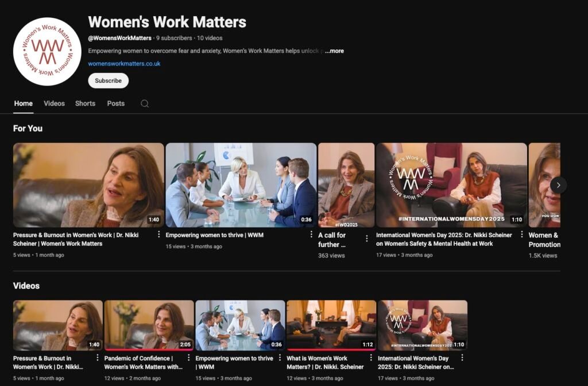Play the #INTERNATIONALWOMENSDAY2025 1:10 thumbnail in For You
The width and height of the screenshot is (588, 386).
451,185
